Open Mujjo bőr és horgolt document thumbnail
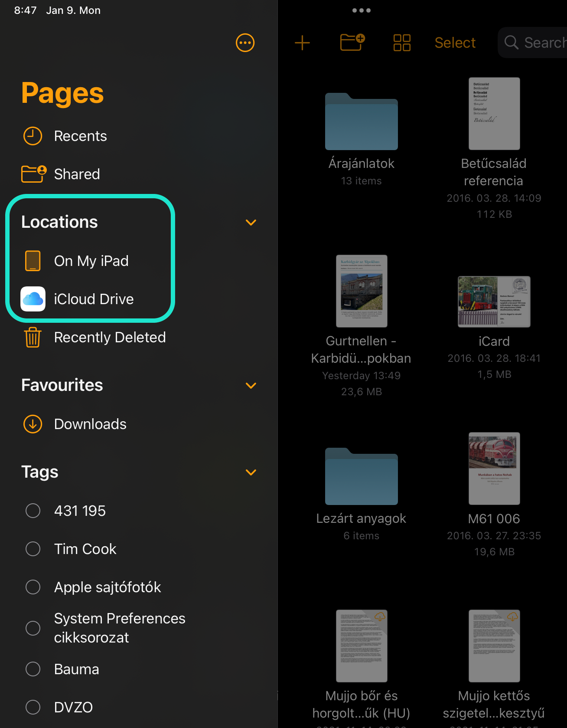This screenshot has height=728, width=567. coord(362,646)
